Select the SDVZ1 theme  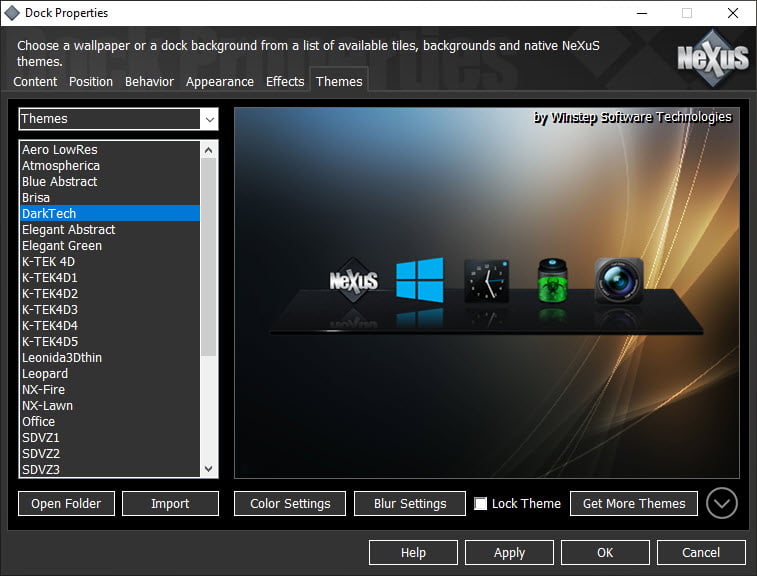[110, 437]
